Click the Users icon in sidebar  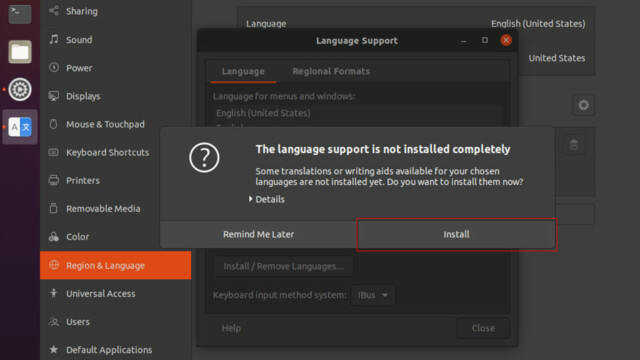(x=54, y=322)
